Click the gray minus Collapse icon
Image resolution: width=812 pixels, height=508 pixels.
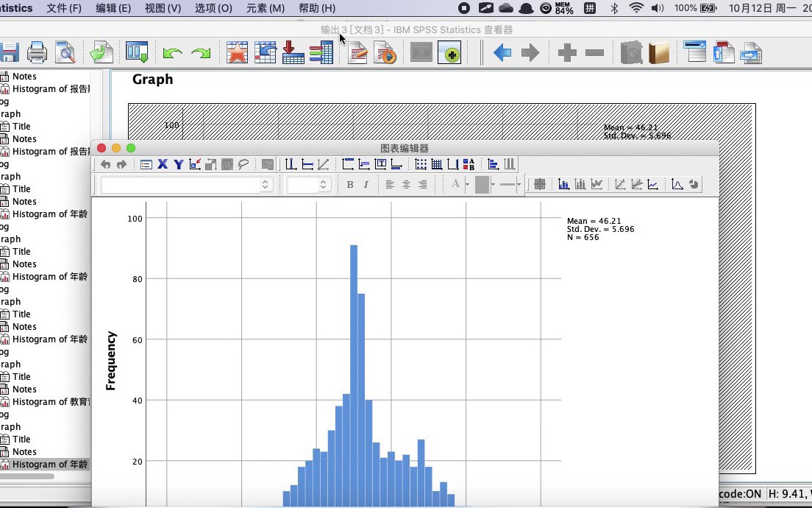tap(594, 53)
